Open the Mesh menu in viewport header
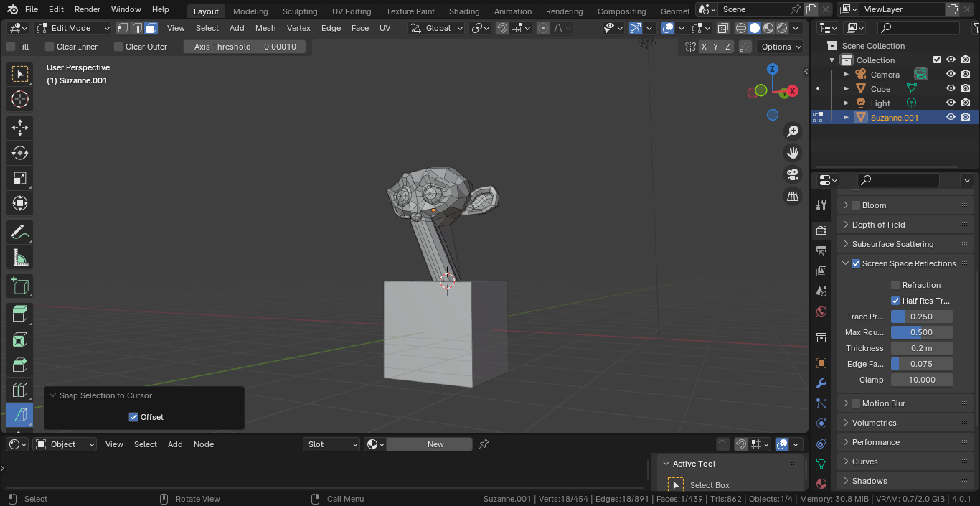Viewport: 980px width, 506px height. point(265,28)
